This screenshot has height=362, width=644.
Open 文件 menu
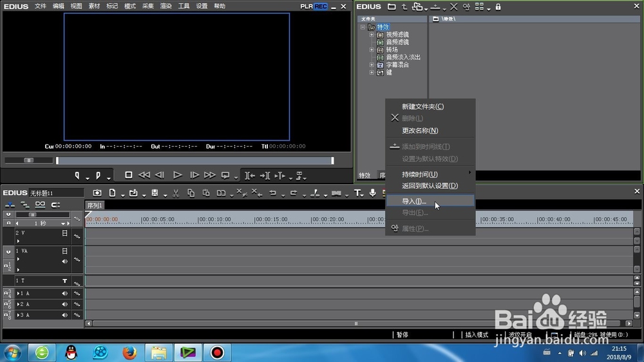40,6
